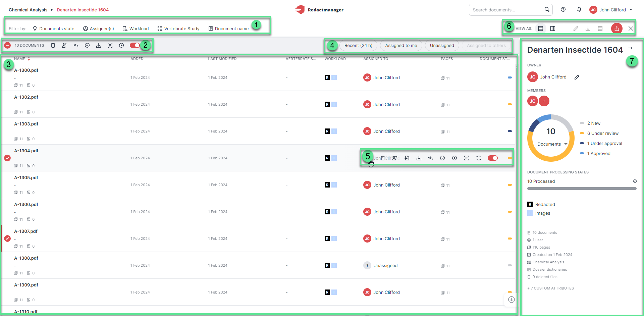Filter Unassigned documents
644x316 pixels.
pos(442,46)
